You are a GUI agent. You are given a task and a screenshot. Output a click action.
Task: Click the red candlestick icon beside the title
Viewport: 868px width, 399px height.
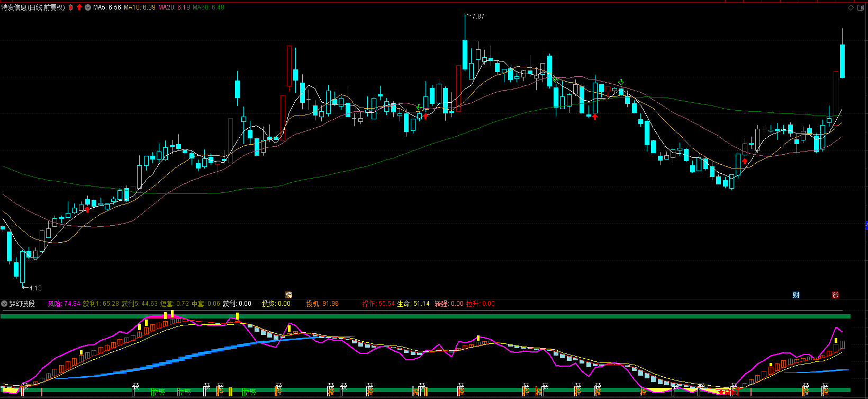click(70, 7)
